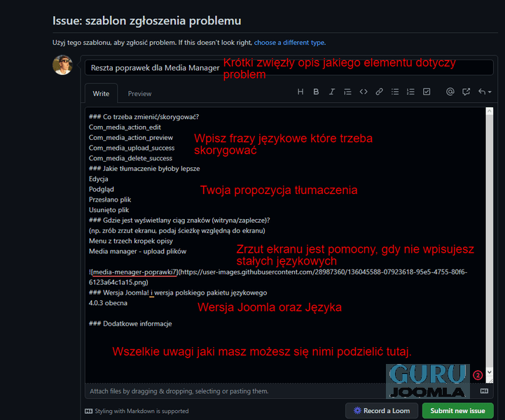505x420 pixels.
Task: Apply italic text formatting
Action: coord(332,92)
